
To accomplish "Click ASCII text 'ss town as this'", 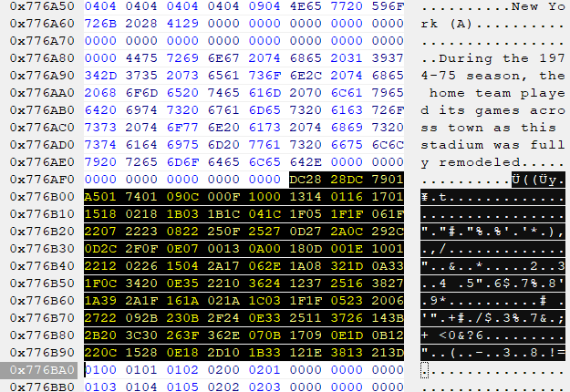I will tap(489, 128).
